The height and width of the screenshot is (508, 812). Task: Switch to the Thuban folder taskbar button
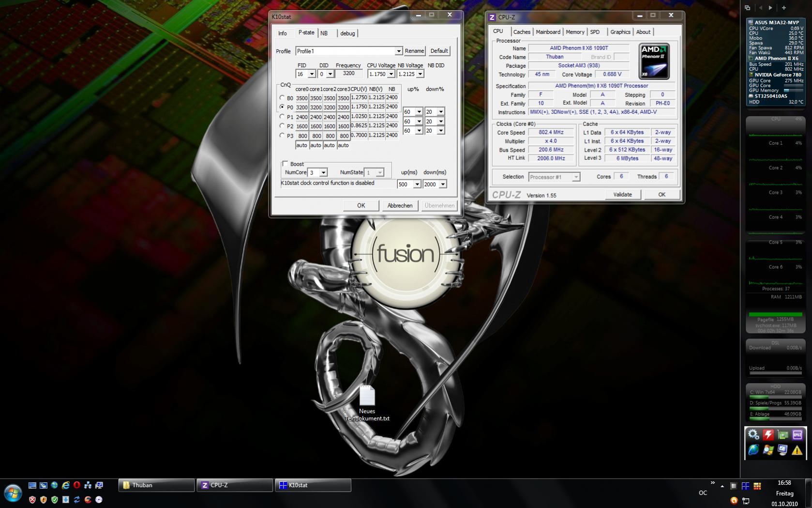(156, 485)
